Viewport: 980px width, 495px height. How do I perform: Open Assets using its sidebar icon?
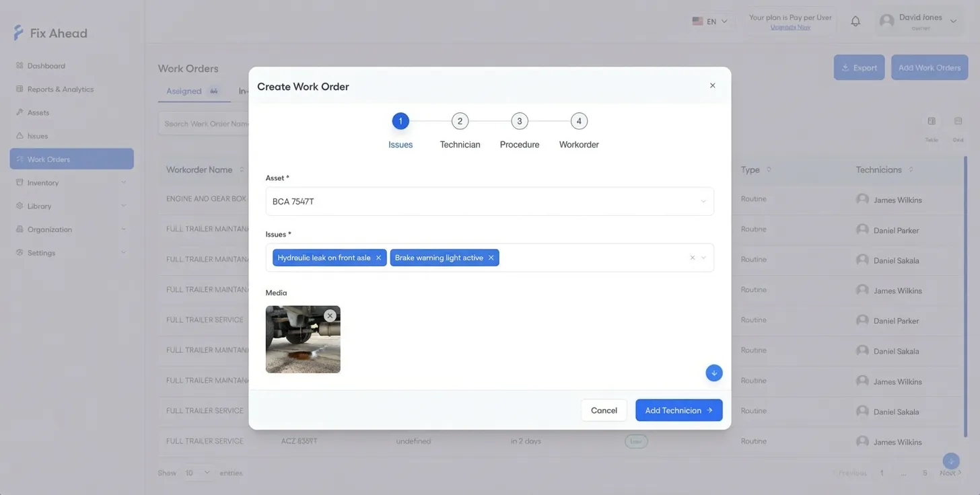(x=20, y=112)
